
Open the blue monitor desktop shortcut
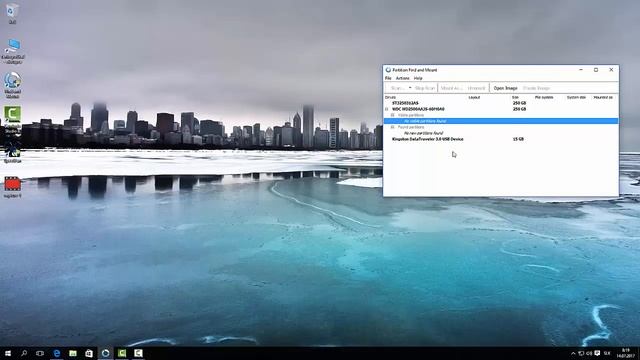click(x=13, y=51)
